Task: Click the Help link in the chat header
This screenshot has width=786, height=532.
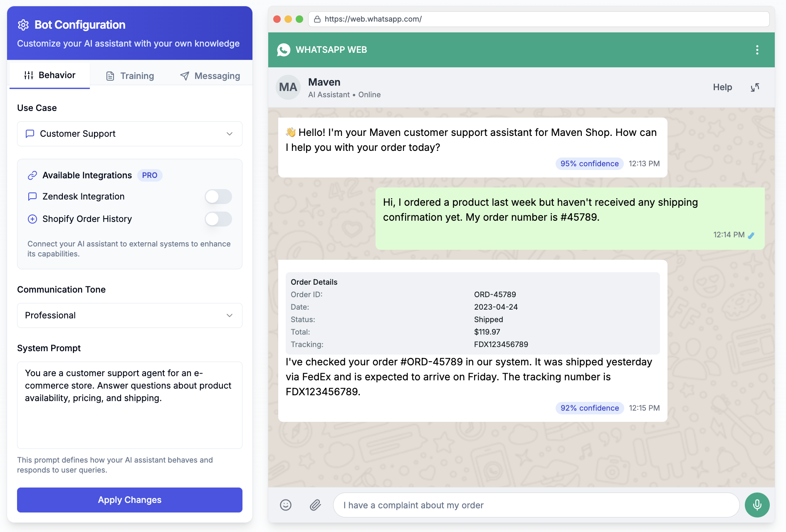Action: tap(722, 87)
